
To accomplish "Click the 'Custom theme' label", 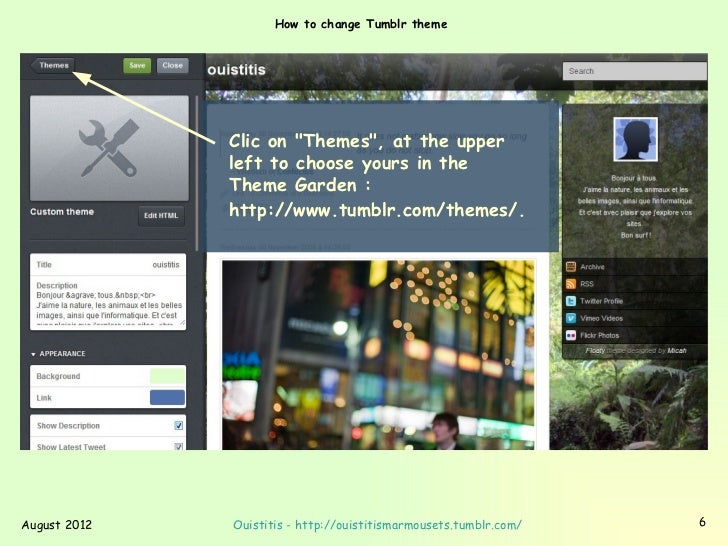I will click(x=62, y=212).
